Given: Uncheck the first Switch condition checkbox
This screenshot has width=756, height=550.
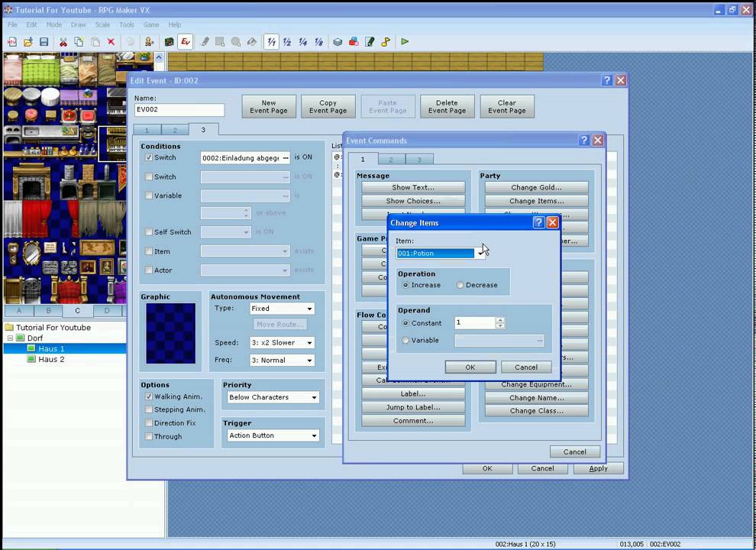Looking at the screenshot, I should pyautogui.click(x=149, y=157).
